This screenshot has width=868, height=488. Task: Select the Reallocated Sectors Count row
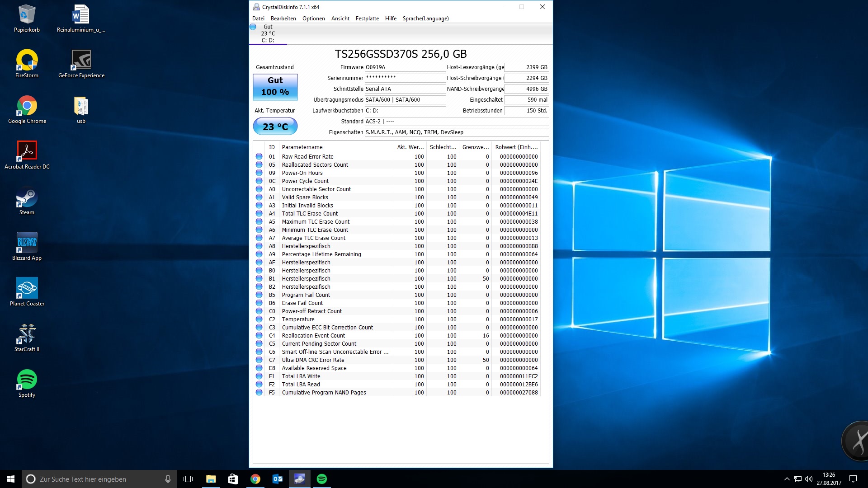click(315, 165)
